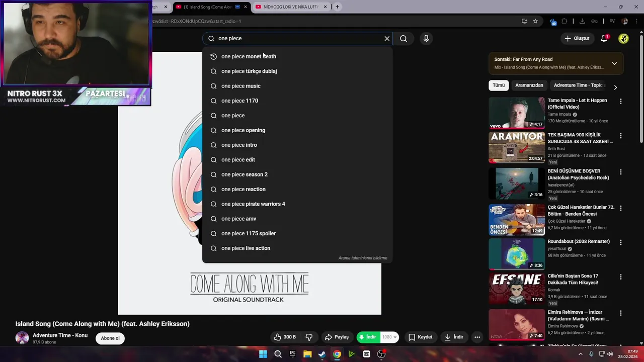Share the video via Paylaş
Image resolution: width=644 pixels, height=362 pixels.
click(x=337, y=337)
